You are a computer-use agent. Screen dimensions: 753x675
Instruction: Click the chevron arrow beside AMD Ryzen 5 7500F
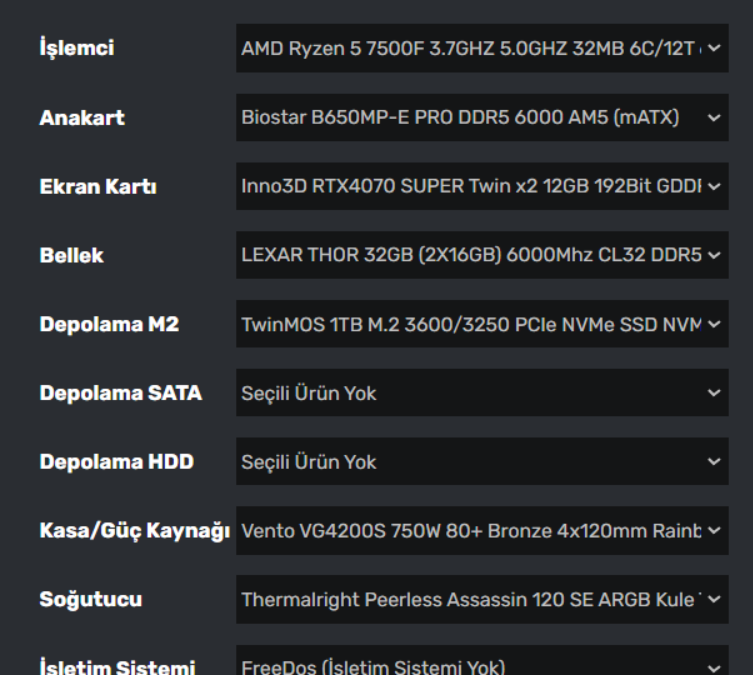713,48
